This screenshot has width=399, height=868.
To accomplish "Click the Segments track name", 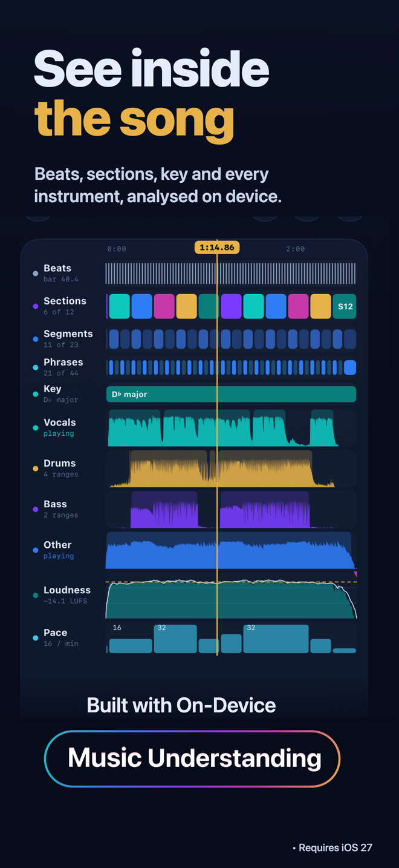I will pos(68,334).
